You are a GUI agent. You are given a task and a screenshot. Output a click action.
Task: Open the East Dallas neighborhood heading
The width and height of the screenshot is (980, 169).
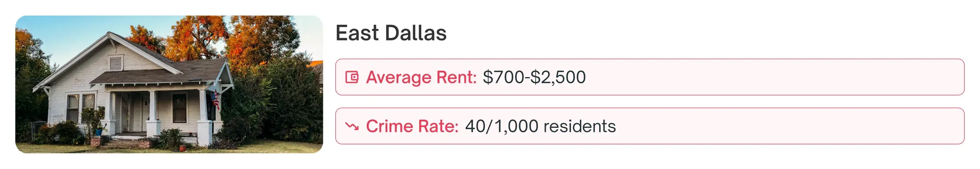(391, 33)
